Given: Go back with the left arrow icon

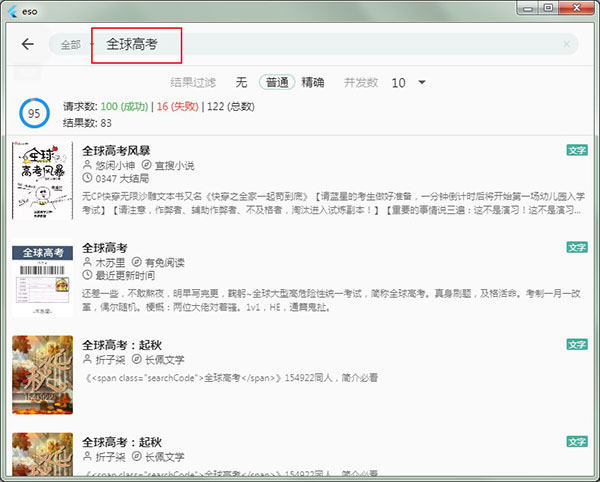Looking at the screenshot, I should click(x=28, y=44).
